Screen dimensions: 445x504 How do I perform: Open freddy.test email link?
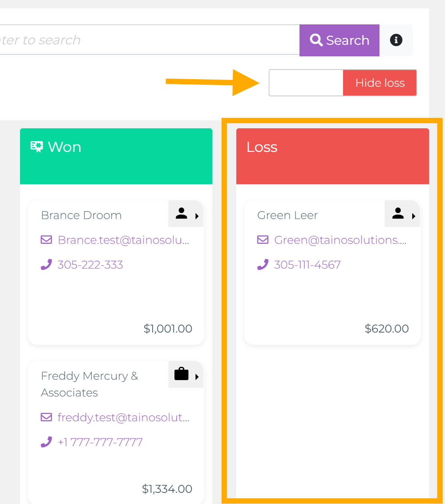pyautogui.click(x=123, y=417)
